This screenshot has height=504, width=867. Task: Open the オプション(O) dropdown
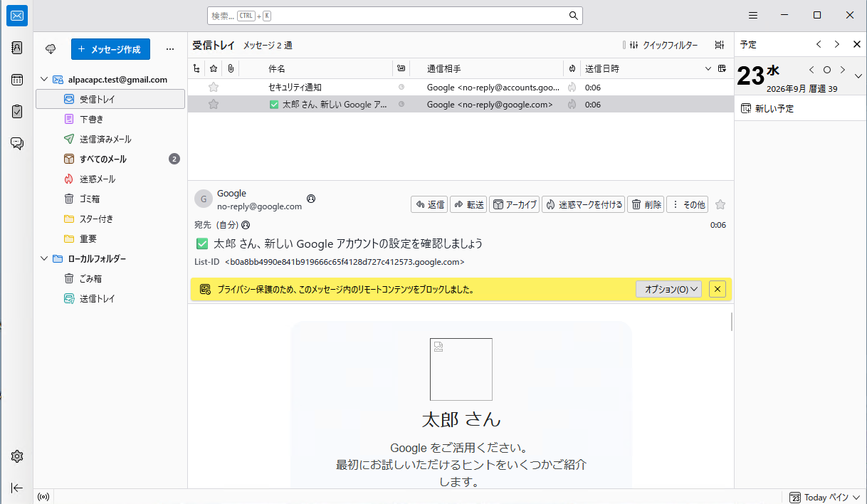coord(668,289)
